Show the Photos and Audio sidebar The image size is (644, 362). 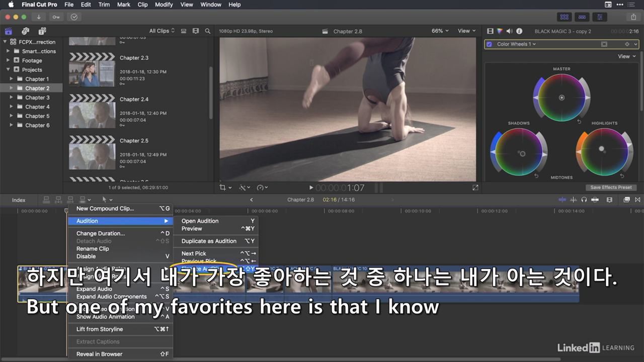25,31
